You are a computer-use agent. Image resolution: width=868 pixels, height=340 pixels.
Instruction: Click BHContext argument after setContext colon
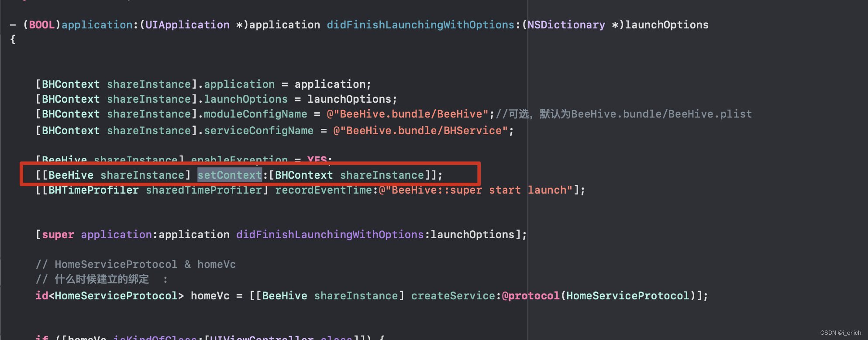[x=304, y=175]
